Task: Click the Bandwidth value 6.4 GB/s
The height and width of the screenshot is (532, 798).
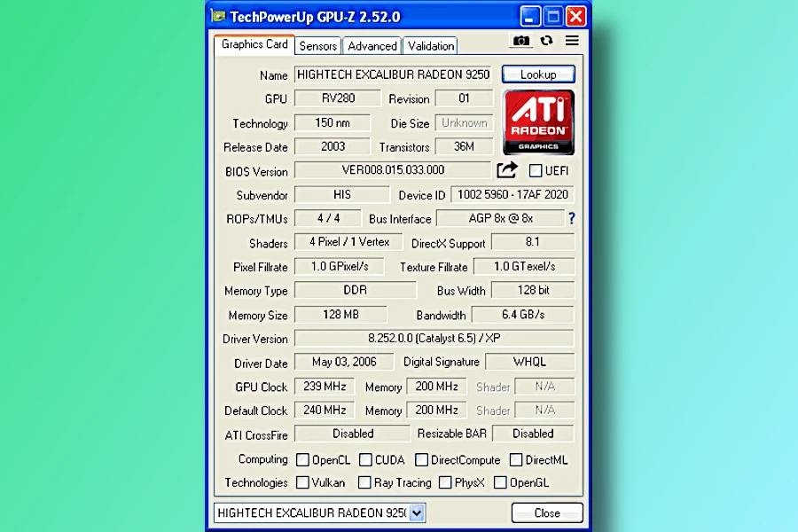Action: 522,315
